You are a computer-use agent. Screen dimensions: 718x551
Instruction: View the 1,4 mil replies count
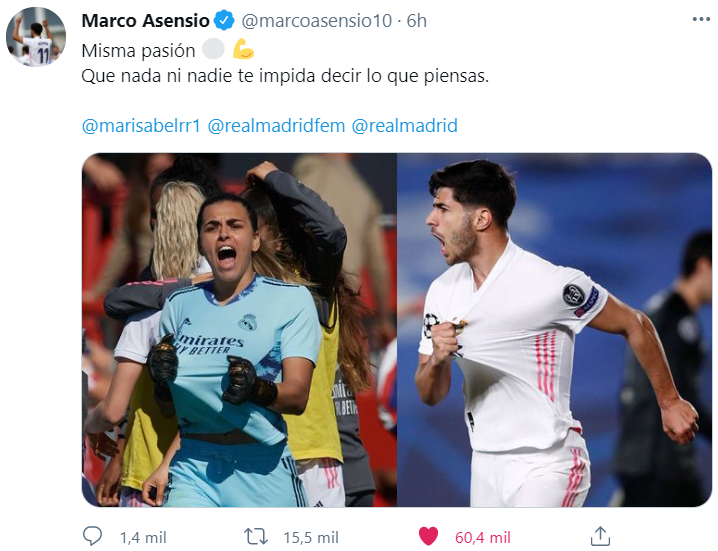tap(143, 537)
